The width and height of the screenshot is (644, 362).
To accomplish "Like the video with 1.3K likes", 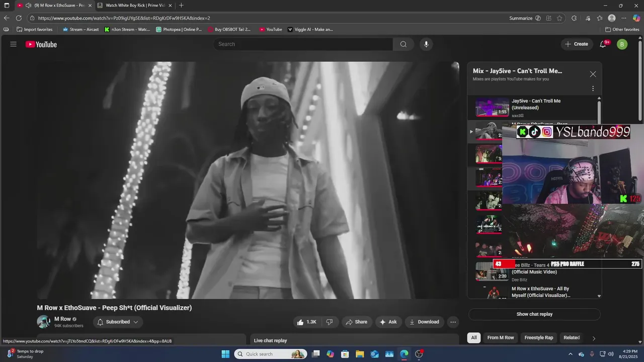I will click(306, 322).
